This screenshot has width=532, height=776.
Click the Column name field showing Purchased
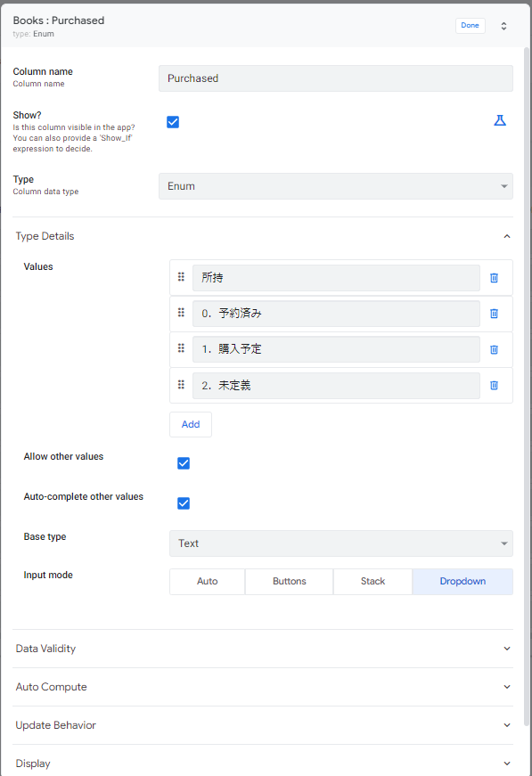pyautogui.click(x=336, y=78)
